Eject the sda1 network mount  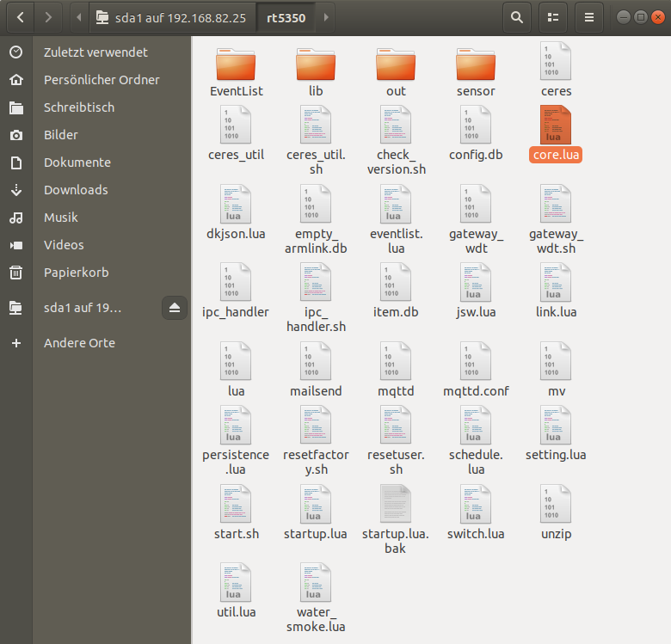[x=174, y=308]
